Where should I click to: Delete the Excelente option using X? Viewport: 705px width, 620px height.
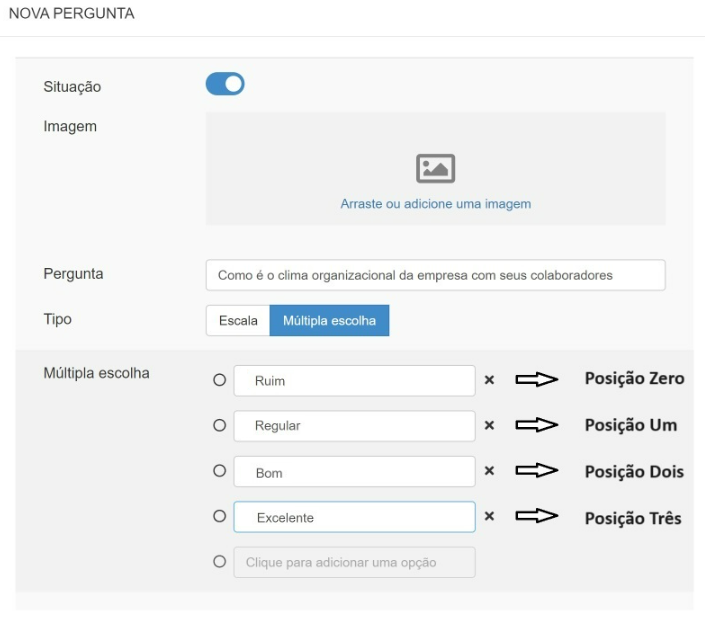[489, 517]
